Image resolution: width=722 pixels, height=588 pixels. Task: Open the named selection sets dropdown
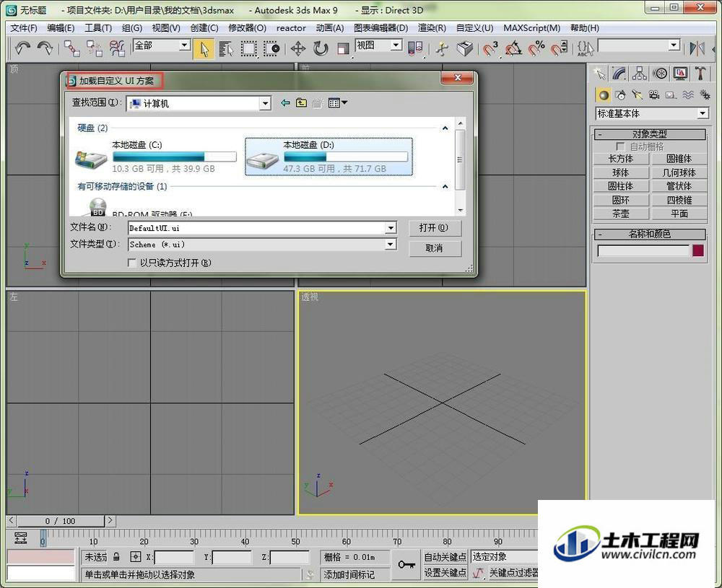(674, 45)
